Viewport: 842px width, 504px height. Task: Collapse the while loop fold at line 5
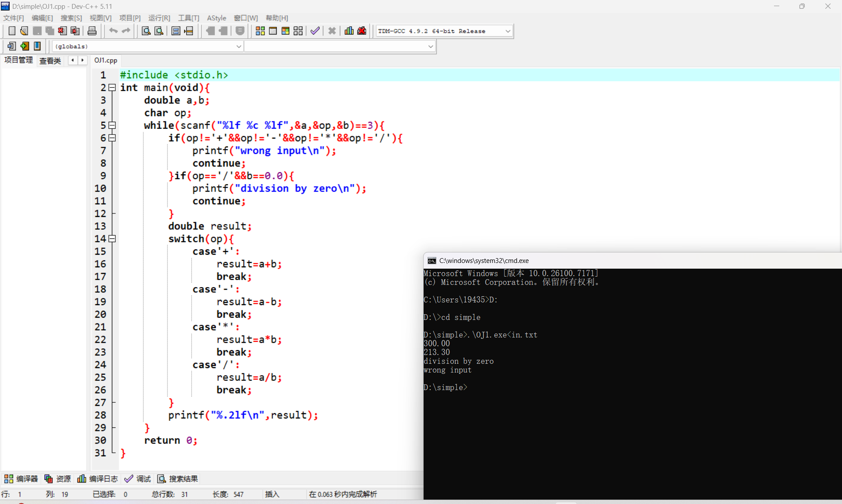(x=112, y=125)
